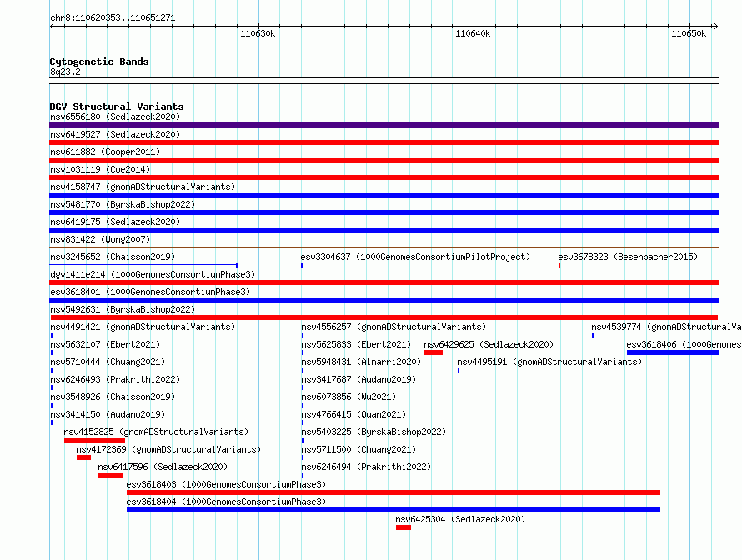Click esv3678323 (Besenbacher2015) label
Viewport: 742px width, 560px height.
(x=628, y=257)
